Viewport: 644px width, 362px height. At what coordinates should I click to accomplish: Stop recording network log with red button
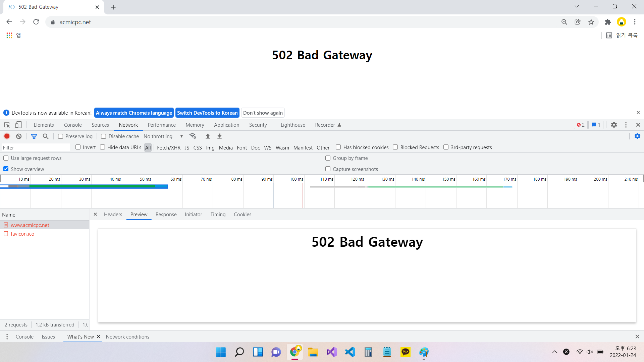(x=7, y=136)
